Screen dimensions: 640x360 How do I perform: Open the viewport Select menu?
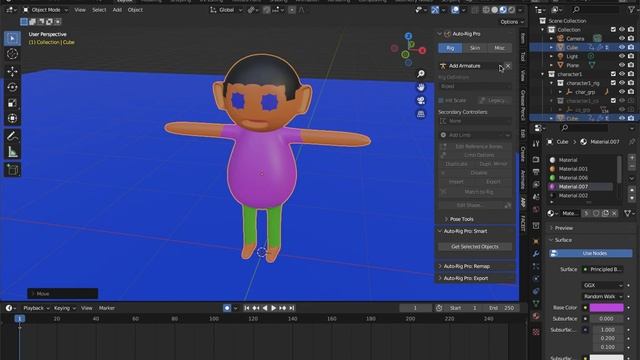(99, 10)
